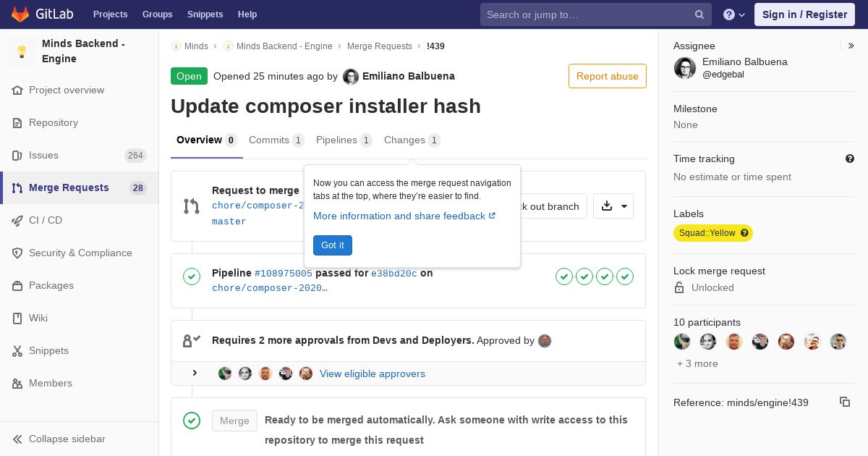Click View eligible approvers
Viewport: 868px width, 456px height.
(x=373, y=374)
